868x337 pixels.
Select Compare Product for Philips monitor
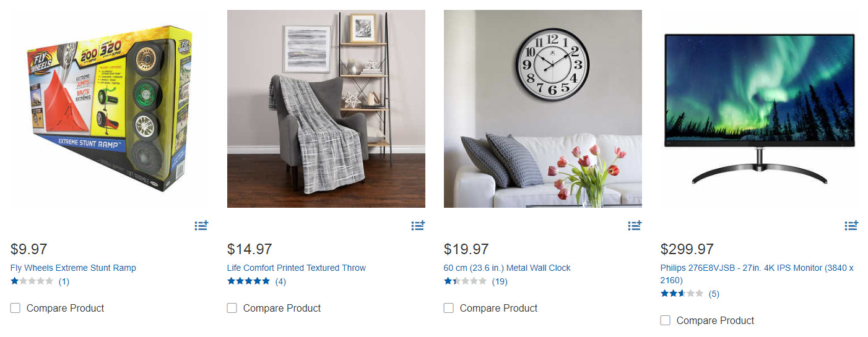666,320
